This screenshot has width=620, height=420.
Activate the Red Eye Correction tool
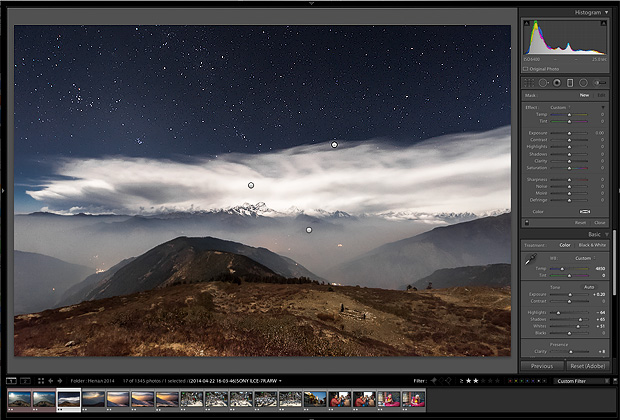[x=556, y=83]
